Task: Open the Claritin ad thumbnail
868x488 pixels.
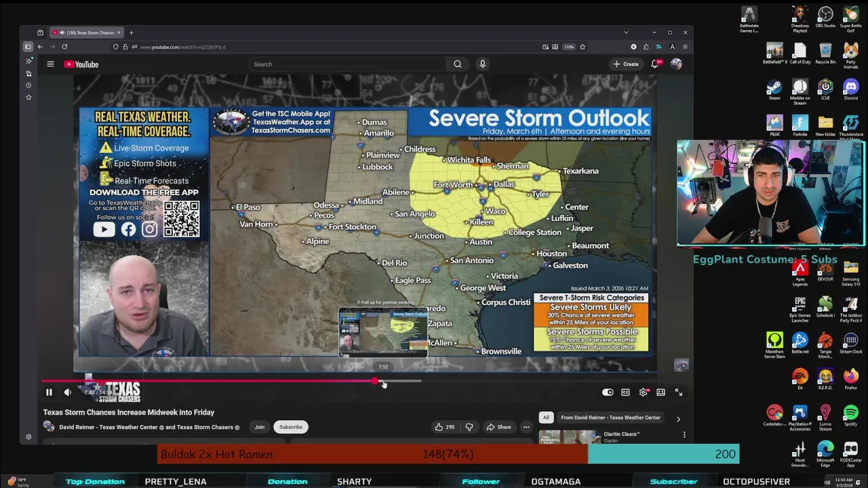Action: tap(570, 437)
